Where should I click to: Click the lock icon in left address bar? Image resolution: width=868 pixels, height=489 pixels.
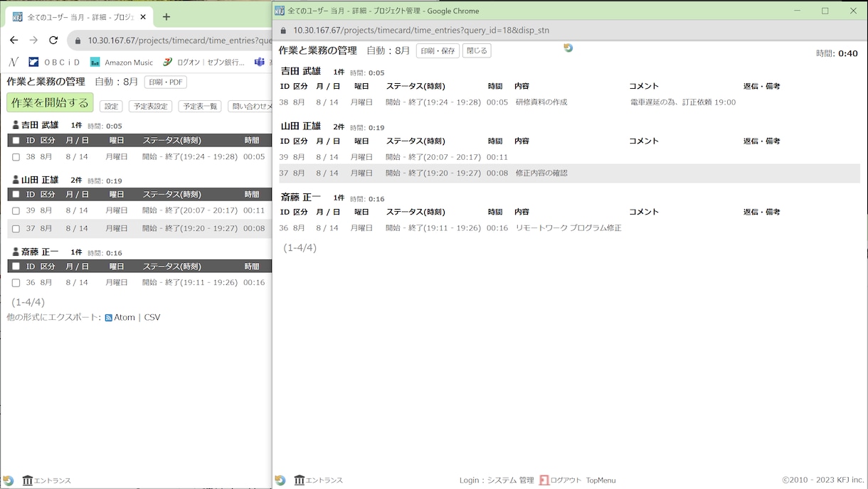click(x=77, y=41)
